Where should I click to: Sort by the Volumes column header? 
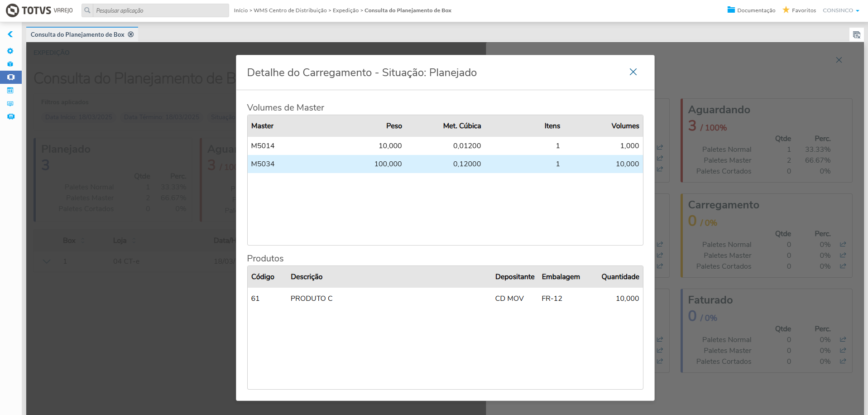click(x=625, y=126)
